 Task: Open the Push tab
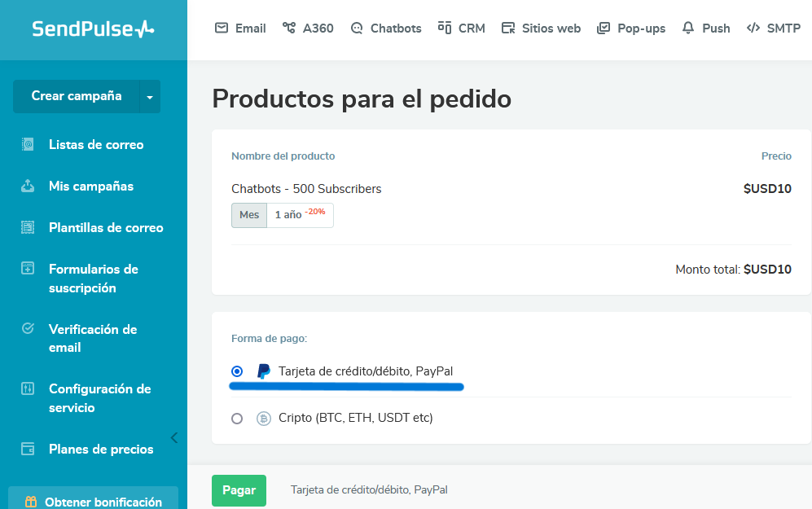[706, 28]
